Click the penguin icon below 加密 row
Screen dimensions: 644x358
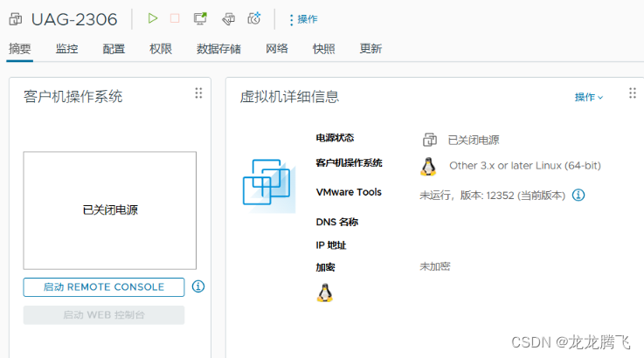pos(325,293)
